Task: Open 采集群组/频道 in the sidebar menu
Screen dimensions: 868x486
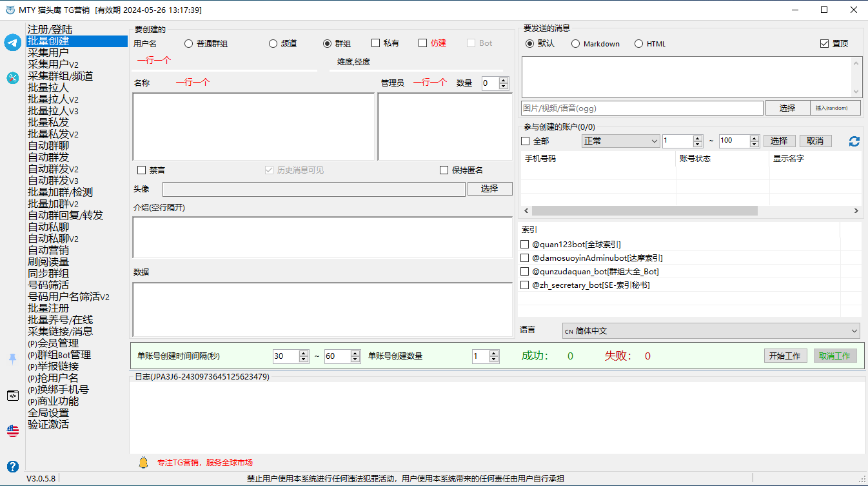Action: pos(61,76)
